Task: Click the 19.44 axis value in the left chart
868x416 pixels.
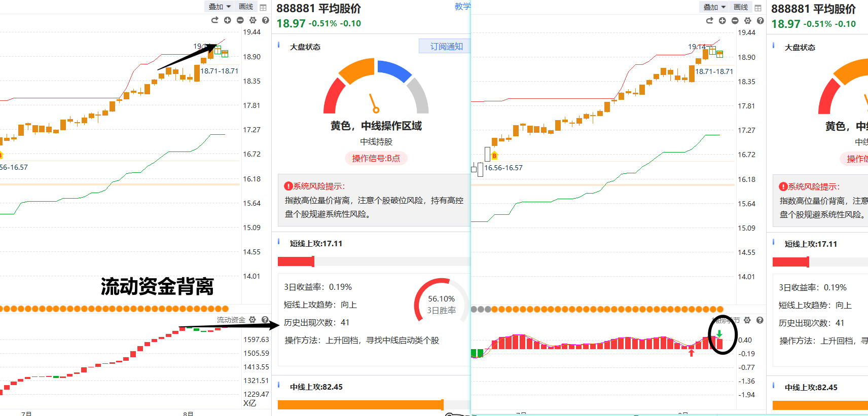Action: pos(251,32)
